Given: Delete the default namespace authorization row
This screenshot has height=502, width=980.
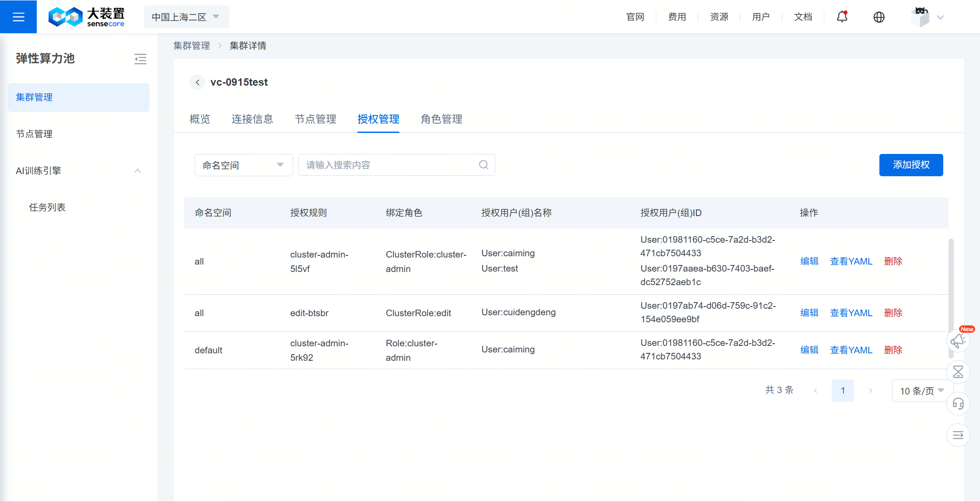Looking at the screenshot, I should 893,350.
